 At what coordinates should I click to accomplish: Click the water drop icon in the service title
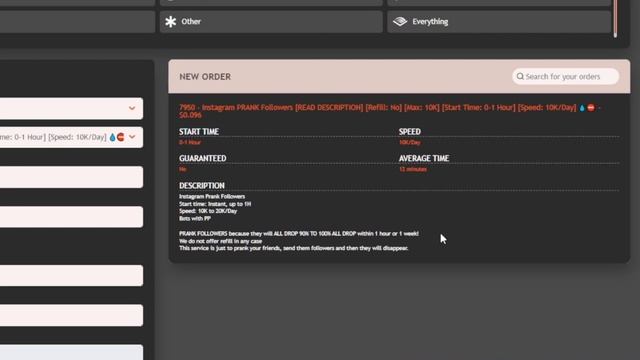pos(582,108)
